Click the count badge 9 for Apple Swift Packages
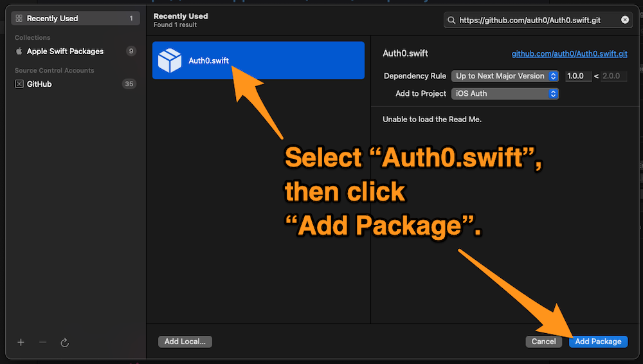The image size is (643, 364). point(131,51)
